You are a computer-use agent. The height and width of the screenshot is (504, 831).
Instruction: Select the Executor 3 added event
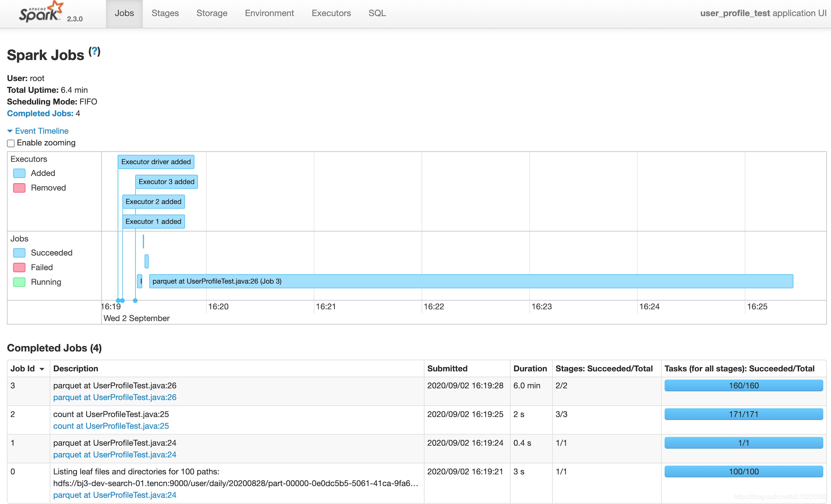[166, 182]
